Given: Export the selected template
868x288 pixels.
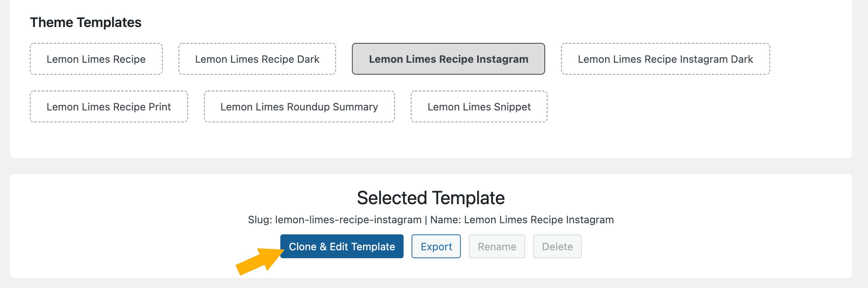Looking at the screenshot, I should coord(436,246).
